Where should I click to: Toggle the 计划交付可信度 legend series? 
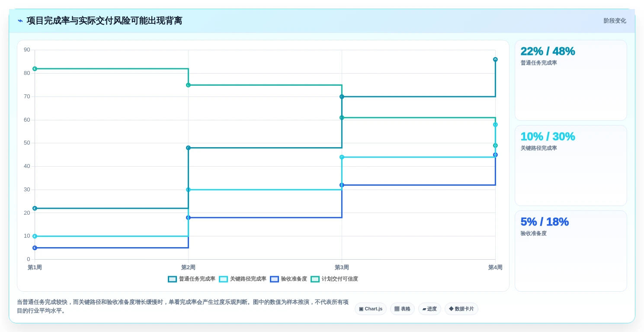(x=334, y=279)
